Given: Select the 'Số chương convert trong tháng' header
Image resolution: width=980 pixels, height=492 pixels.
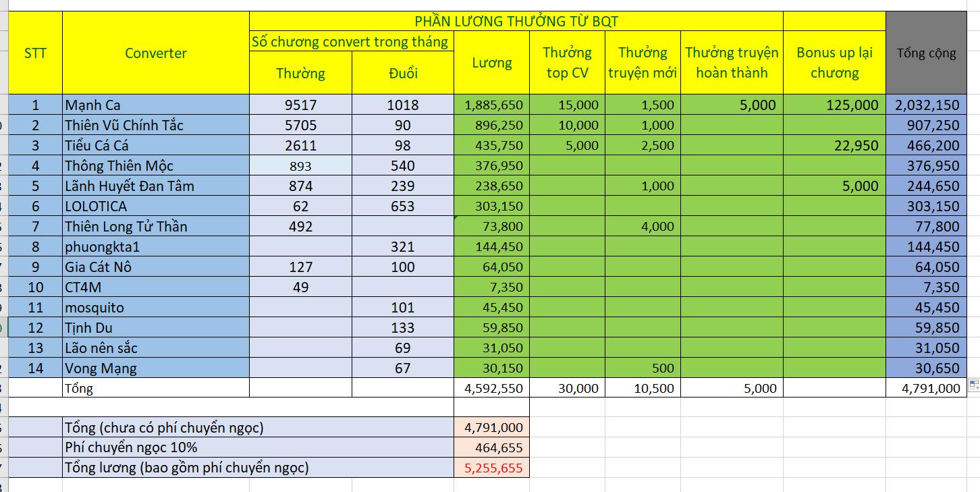Looking at the screenshot, I should pyautogui.click(x=351, y=41).
